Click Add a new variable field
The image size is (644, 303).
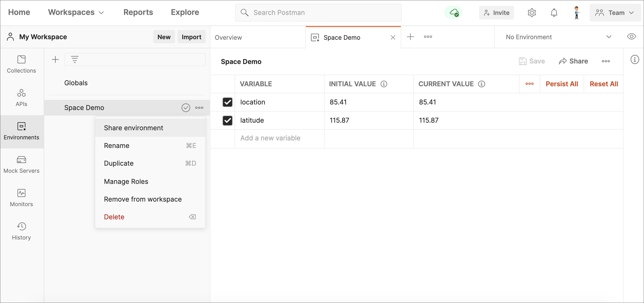pyautogui.click(x=280, y=139)
